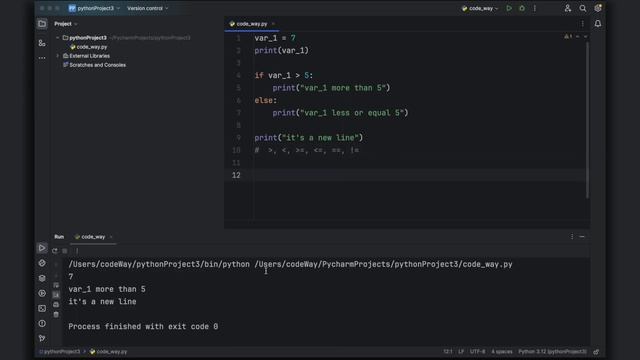Switch Python 3.12 interpreter in status bar

click(x=552, y=351)
